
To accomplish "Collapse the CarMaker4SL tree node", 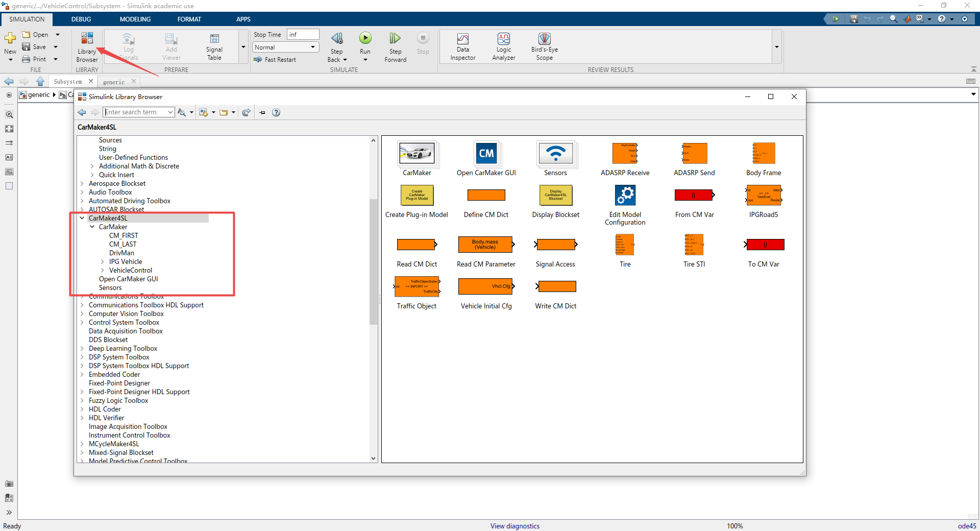I will [x=82, y=218].
